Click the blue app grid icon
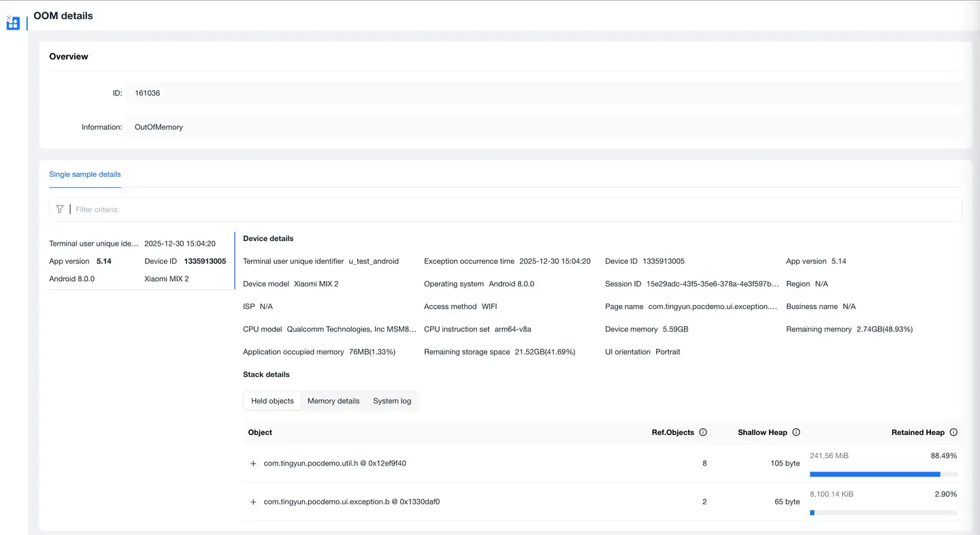This screenshot has width=980, height=535. coord(13,24)
